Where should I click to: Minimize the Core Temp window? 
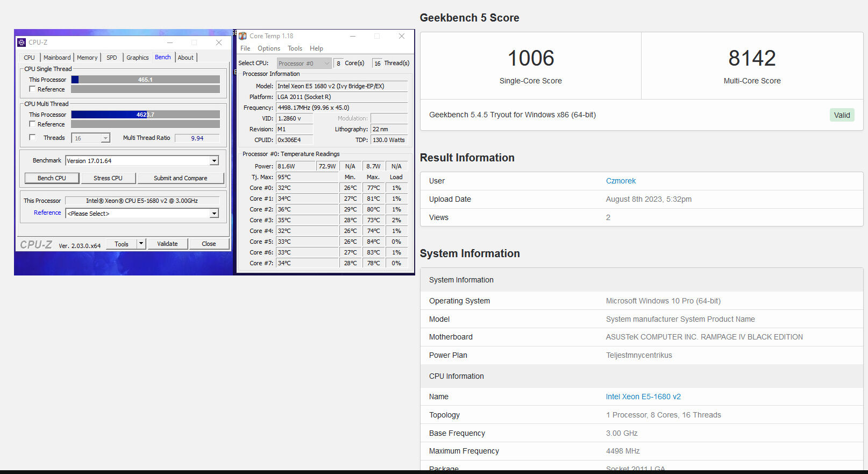pyautogui.click(x=353, y=36)
